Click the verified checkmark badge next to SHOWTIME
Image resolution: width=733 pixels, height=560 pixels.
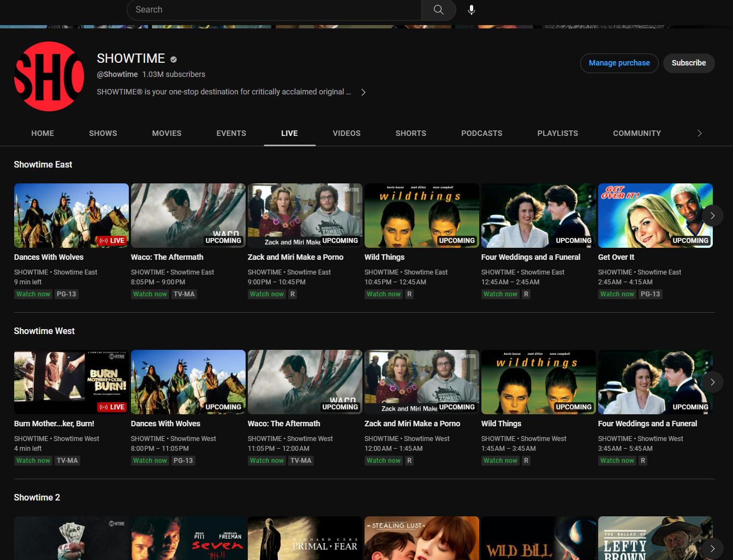pyautogui.click(x=174, y=59)
